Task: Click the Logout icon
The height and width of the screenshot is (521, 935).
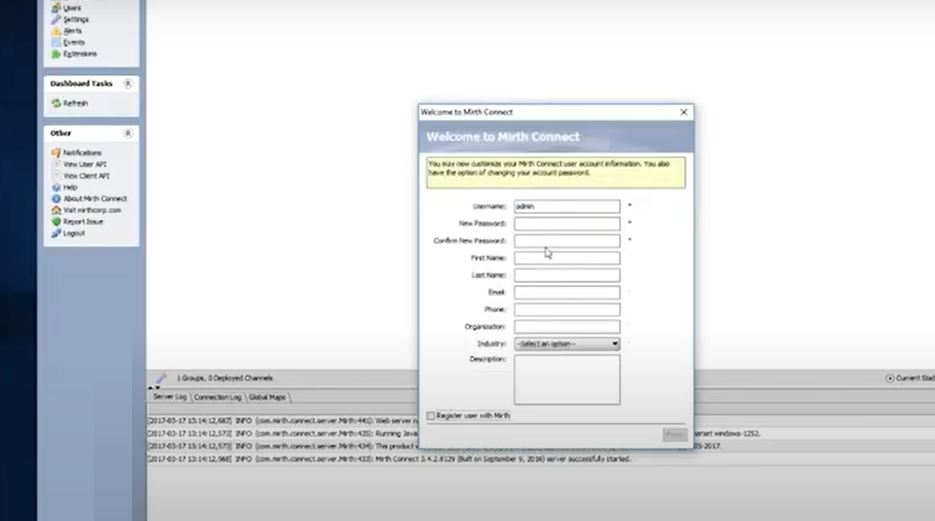Action: [x=56, y=233]
